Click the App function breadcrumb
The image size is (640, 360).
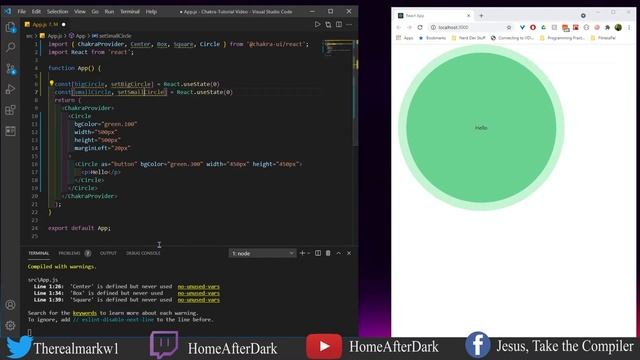pos(78,36)
